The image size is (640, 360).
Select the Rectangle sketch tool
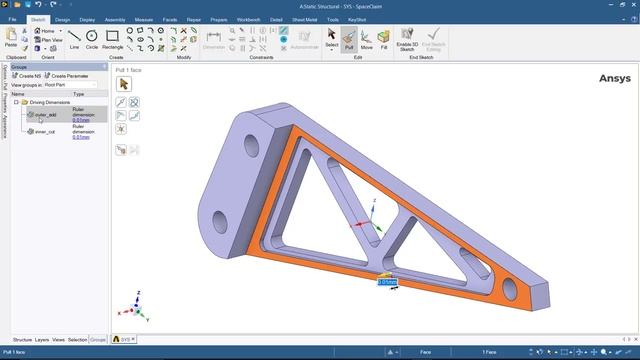[x=112, y=40]
